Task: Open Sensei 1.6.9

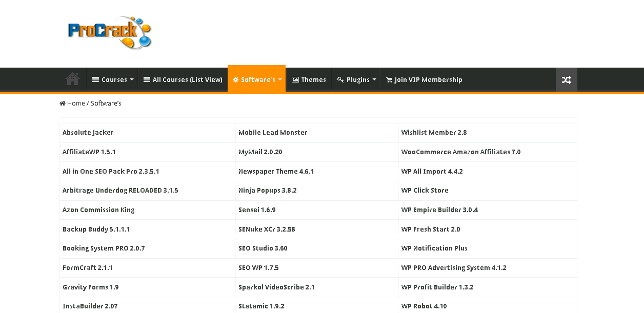Action: click(257, 210)
